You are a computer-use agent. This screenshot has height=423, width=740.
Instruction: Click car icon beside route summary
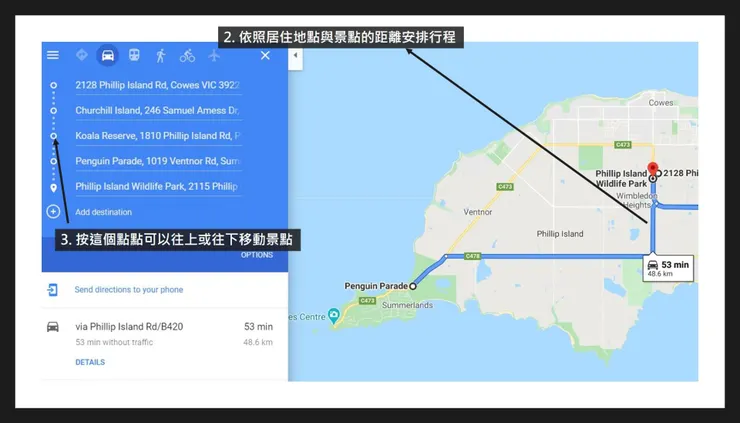(x=53, y=327)
